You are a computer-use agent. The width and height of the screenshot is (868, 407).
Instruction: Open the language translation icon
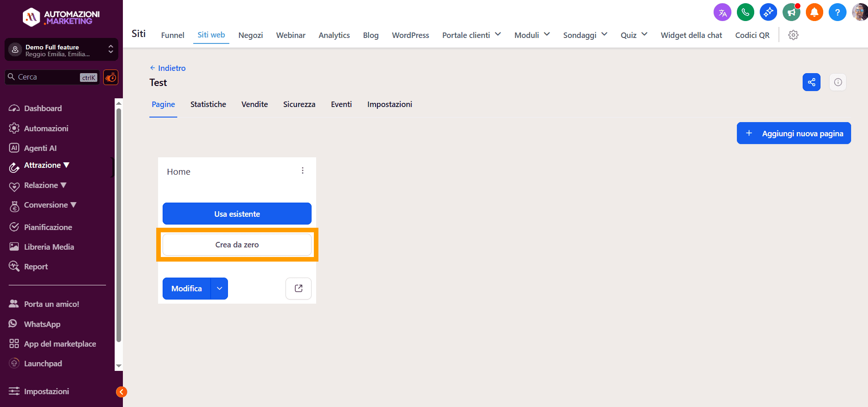click(722, 12)
